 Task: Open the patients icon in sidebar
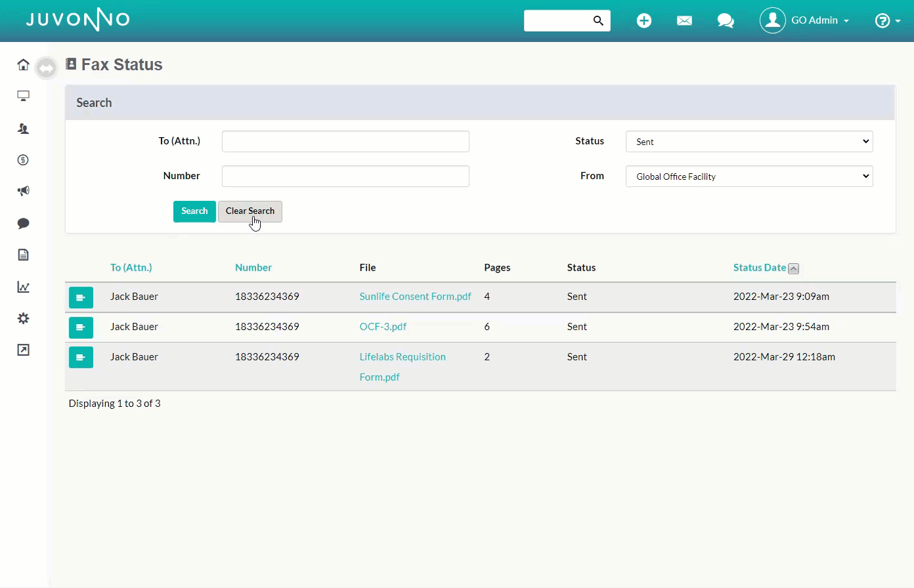pos(23,129)
